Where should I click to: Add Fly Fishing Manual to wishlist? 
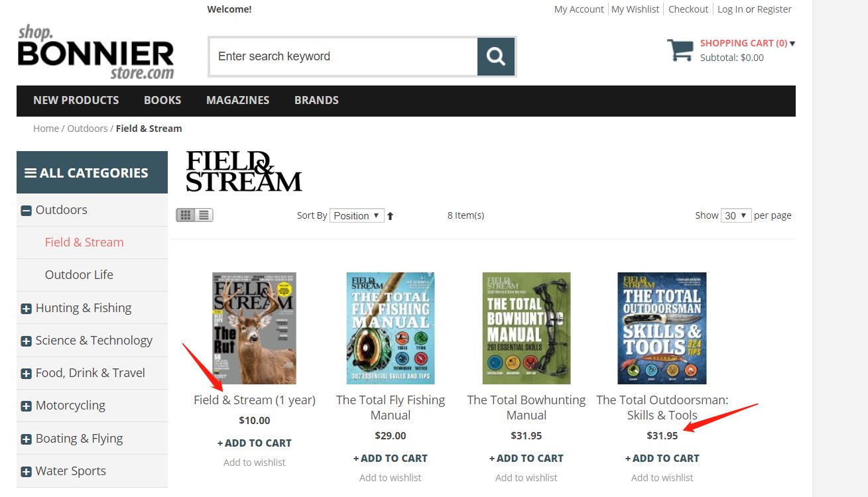[391, 478]
